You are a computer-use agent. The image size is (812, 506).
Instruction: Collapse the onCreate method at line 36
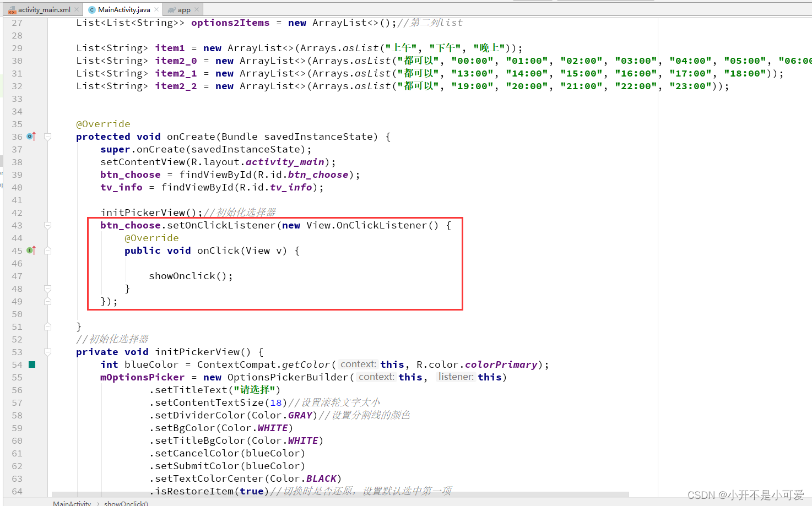point(48,137)
